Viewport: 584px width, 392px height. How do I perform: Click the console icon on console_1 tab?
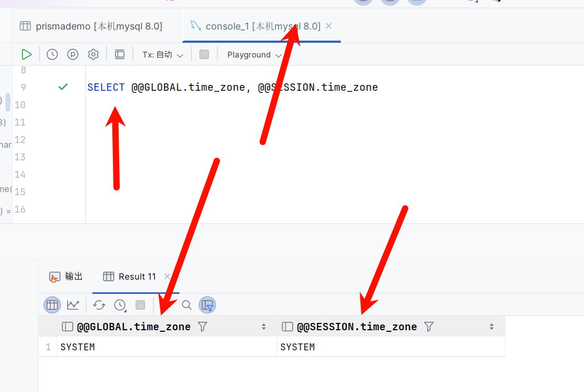[x=196, y=26]
